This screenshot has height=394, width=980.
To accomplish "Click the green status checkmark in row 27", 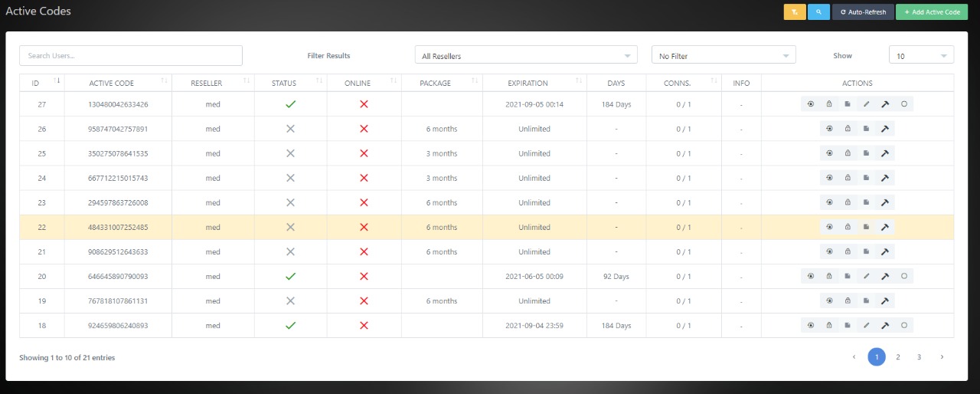I will click(x=290, y=104).
